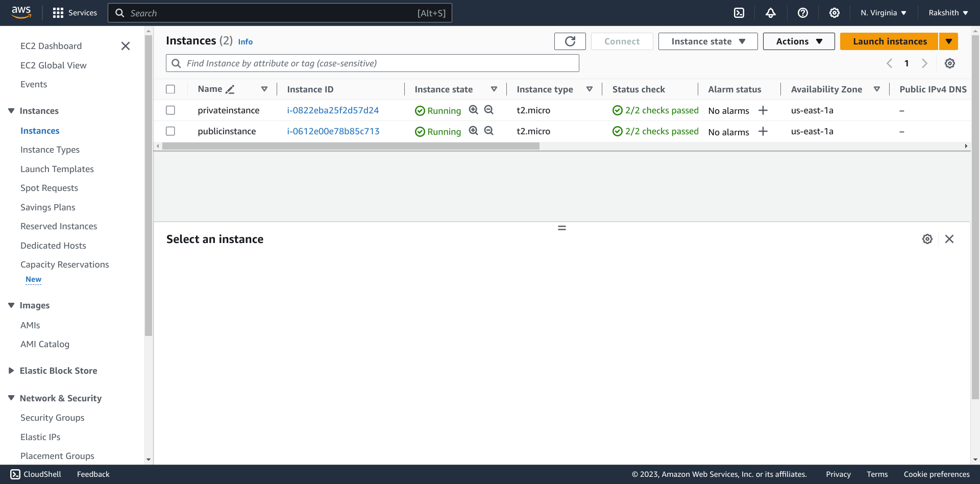Open Security Groups
Screen dimensions: 980x484
[x=53, y=418]
